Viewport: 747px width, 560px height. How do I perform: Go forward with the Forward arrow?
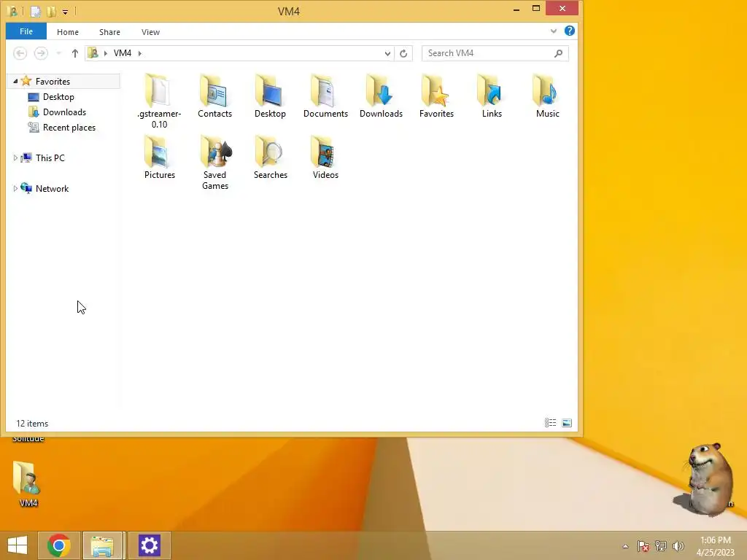click(x=41, y=53)
